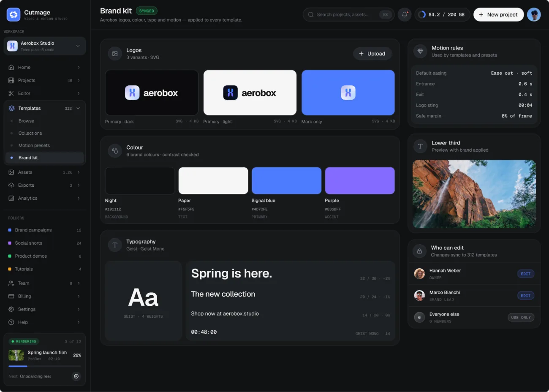Open user profile avatar in header

point(534,14)
